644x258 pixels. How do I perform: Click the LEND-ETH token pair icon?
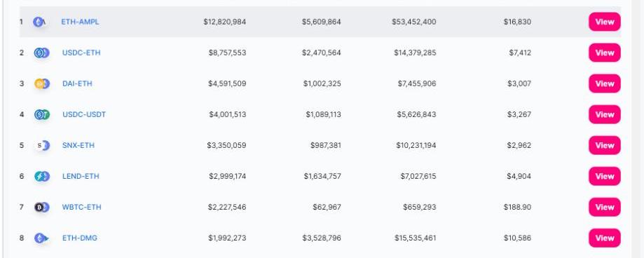click(x=42, y=176)
